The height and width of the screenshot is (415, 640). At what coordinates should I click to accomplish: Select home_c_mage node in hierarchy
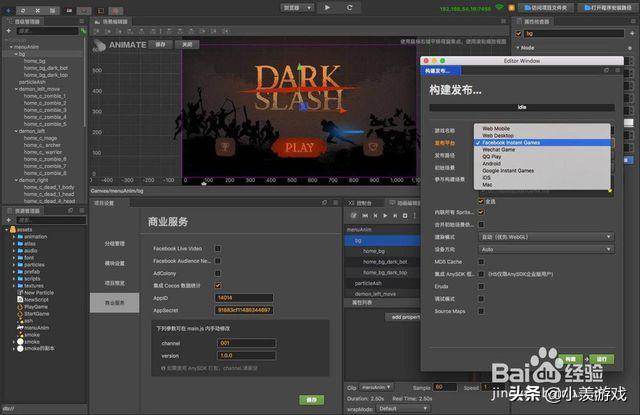pyautogui.click(x=40, y=138)
